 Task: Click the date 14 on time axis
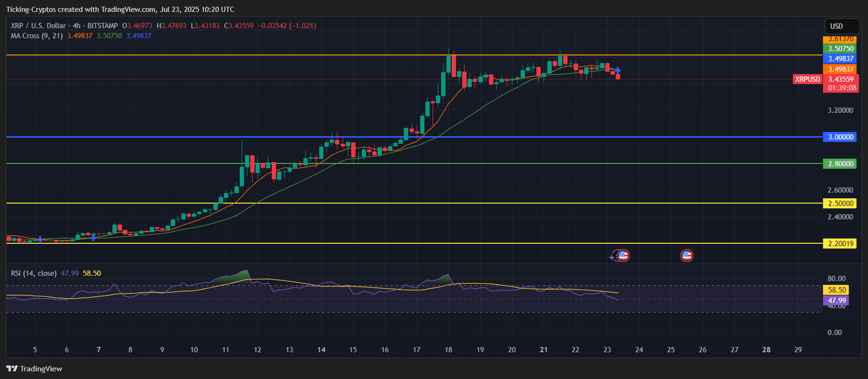pos(321,350)
